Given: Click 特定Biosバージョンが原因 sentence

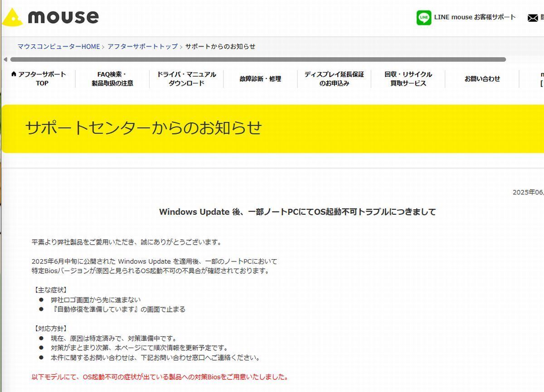Looking at the screenshot, I should 151,271.
